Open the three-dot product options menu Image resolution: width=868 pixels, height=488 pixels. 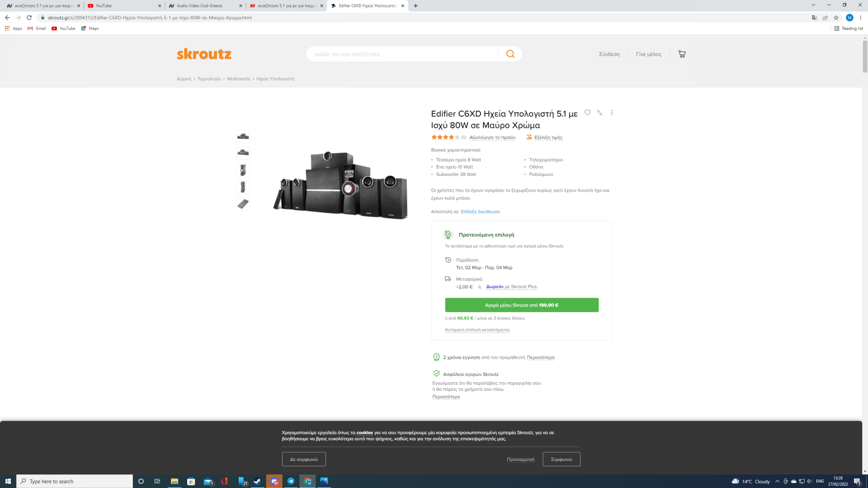click(x=612, y=113)
